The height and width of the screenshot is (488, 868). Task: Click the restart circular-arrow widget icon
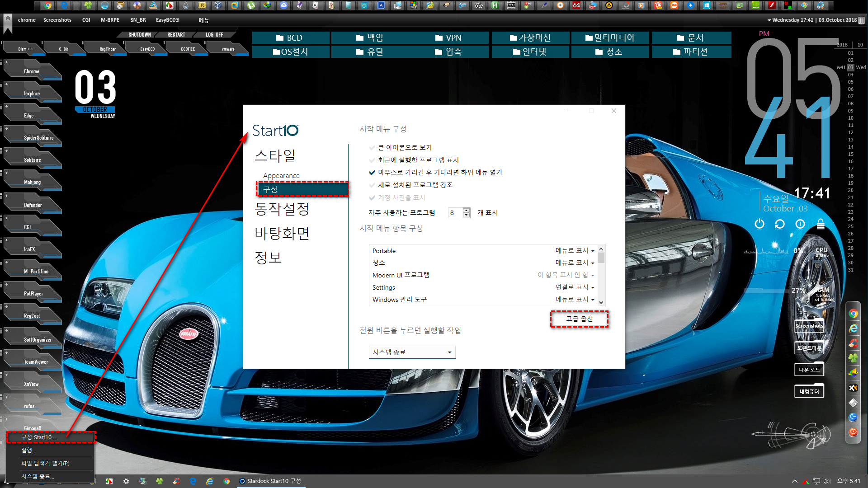[780, 224]
